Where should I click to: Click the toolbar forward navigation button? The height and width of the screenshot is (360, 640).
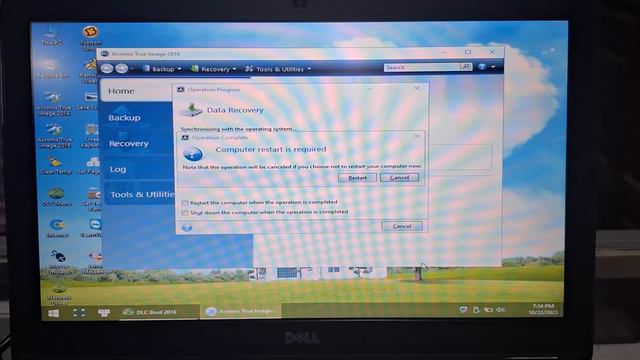(122, 69)
